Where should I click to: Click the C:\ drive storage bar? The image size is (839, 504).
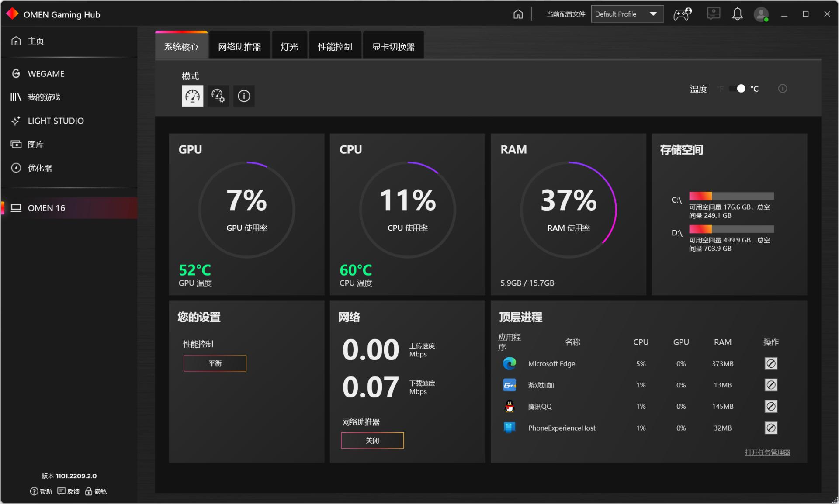tap(731, 196)
